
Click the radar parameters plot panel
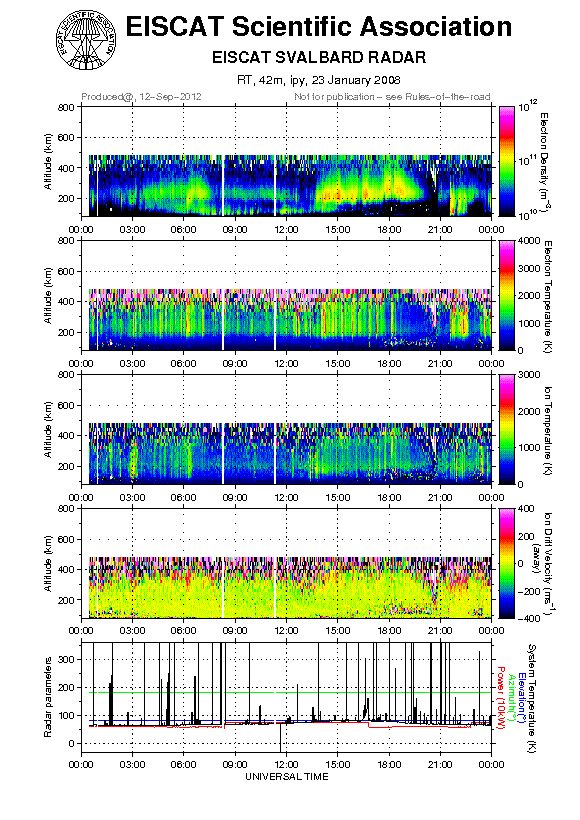286,697
